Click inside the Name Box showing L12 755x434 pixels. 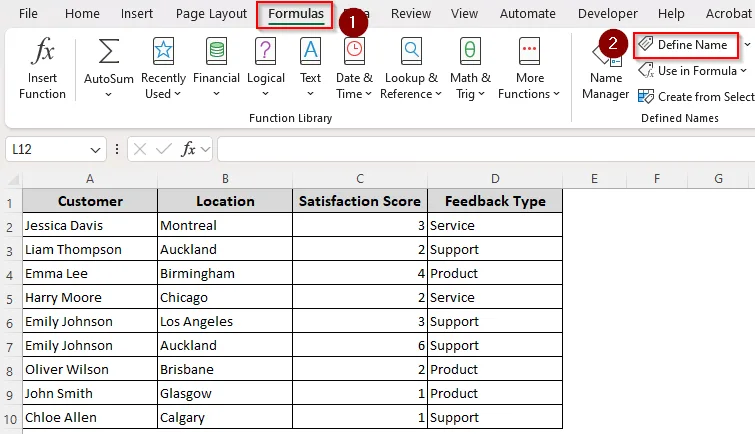48,149
